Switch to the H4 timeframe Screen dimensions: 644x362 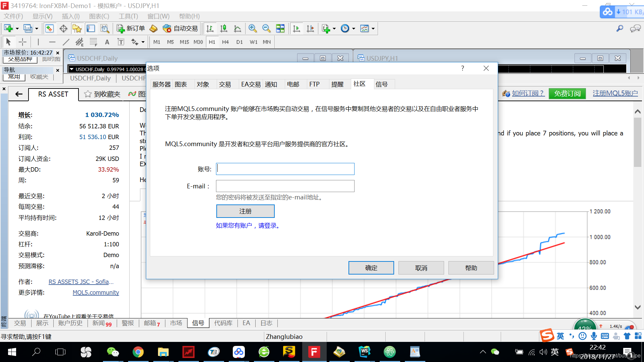coord(225,42)
